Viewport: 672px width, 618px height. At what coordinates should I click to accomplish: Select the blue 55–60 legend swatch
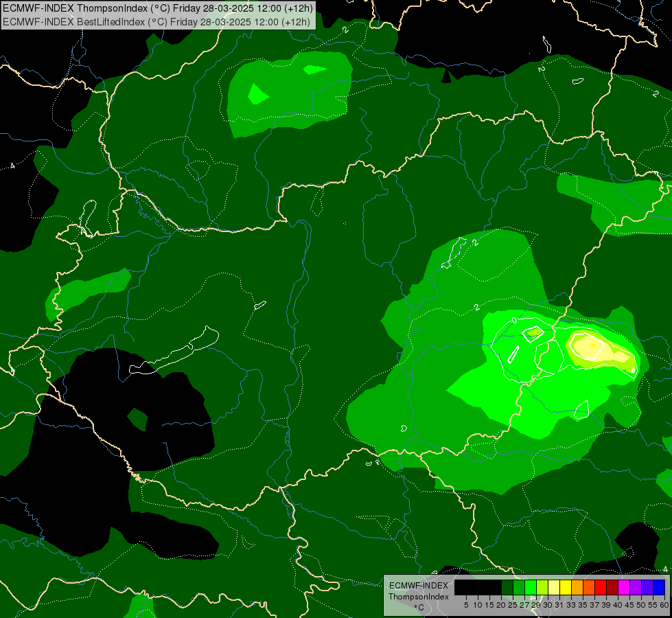pos(659,587)
